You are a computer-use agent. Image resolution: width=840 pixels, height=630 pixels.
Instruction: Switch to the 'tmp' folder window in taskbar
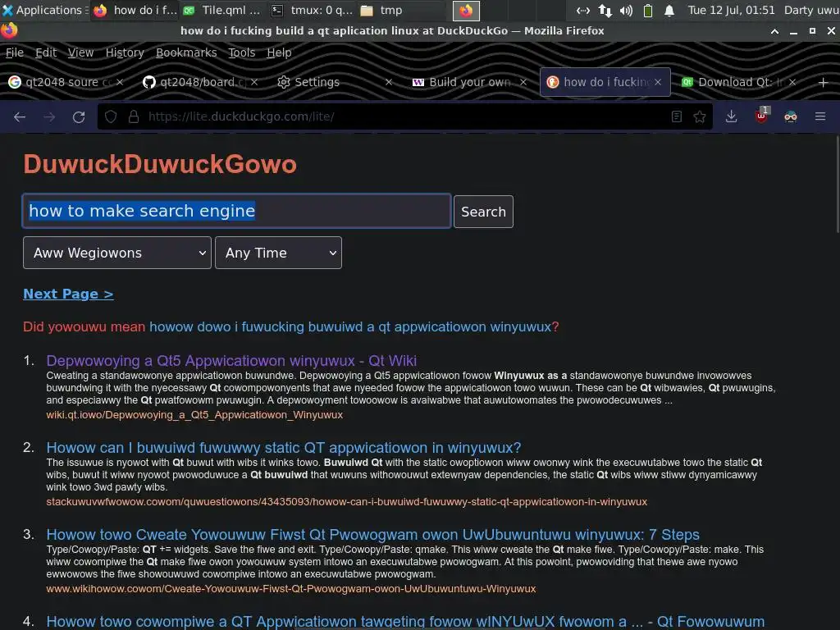point(402,10)
